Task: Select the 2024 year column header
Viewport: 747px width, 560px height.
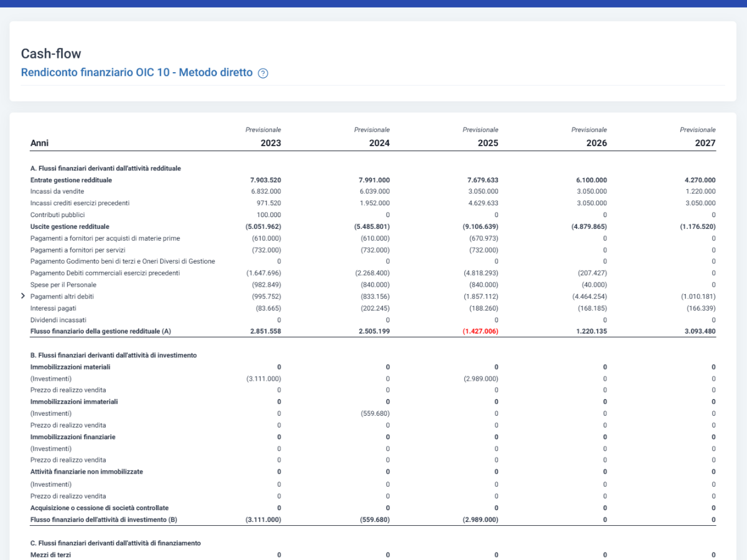Action: 379,143
